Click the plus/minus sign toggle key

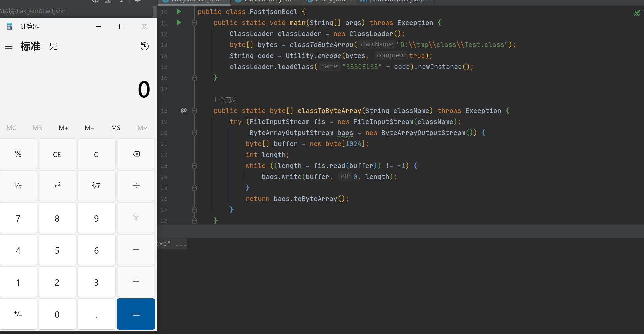18,314
